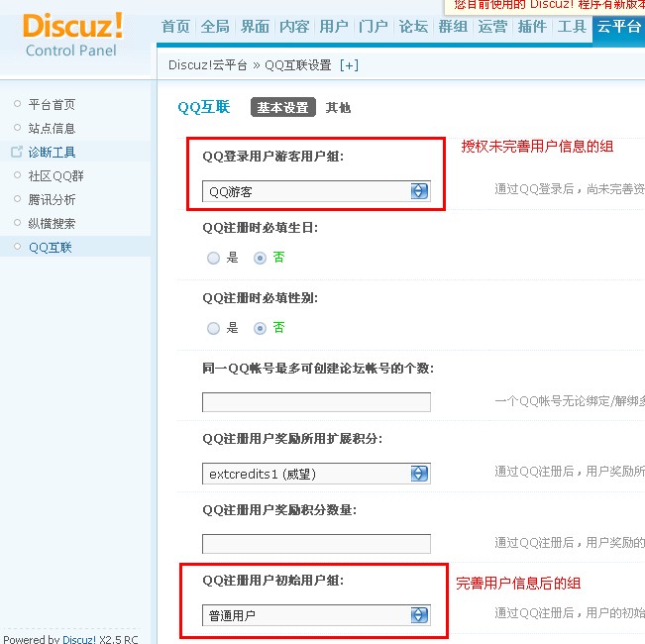The image size is (645, 644).
Task: Click the external-link icon beside 诊断工具
Action: (17, 152)
